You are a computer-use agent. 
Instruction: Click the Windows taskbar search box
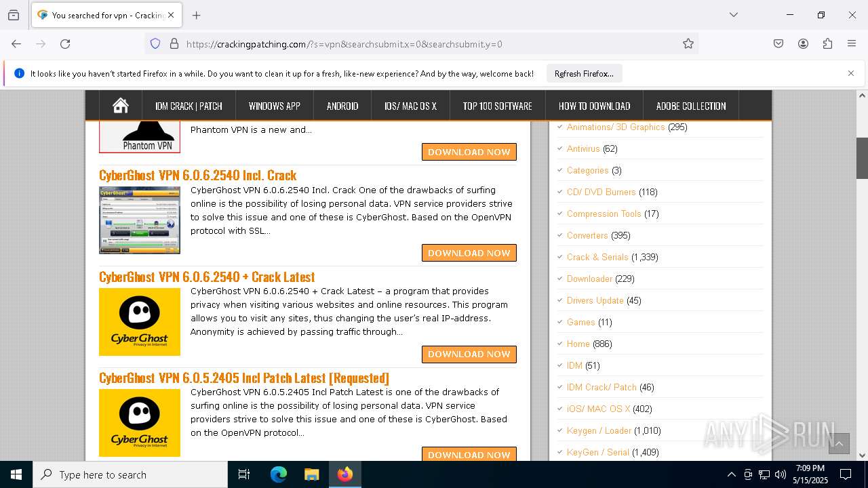pos(130,474)
